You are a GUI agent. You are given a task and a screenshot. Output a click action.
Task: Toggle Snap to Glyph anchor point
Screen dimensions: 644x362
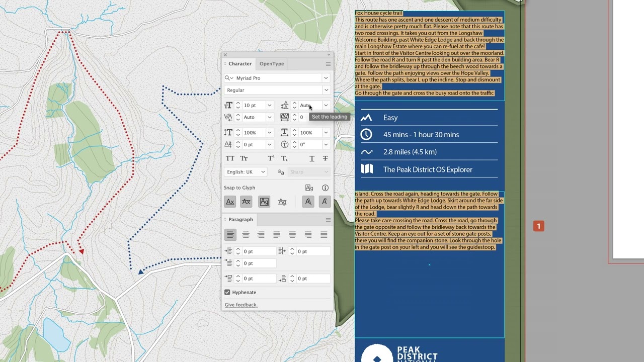pyautogui.click(x=324, y=202)
